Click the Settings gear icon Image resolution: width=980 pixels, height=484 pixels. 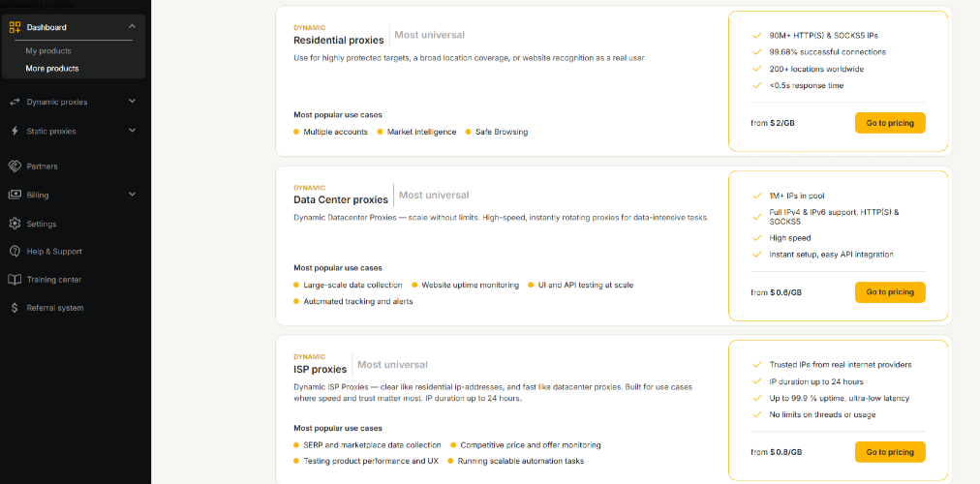15,224
